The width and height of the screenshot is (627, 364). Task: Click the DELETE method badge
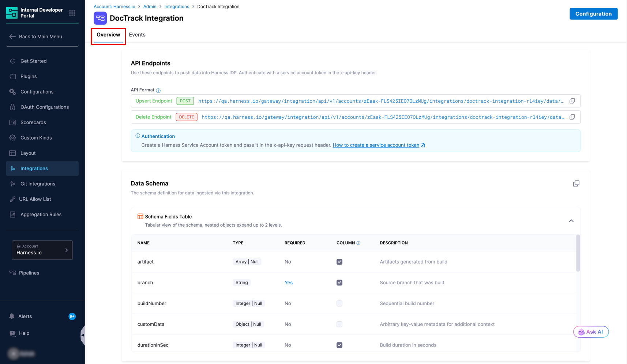(187, 117)
